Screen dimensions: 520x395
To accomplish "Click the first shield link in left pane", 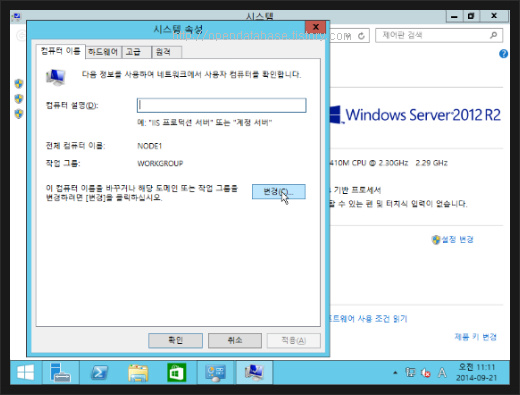I will (19, 83).
